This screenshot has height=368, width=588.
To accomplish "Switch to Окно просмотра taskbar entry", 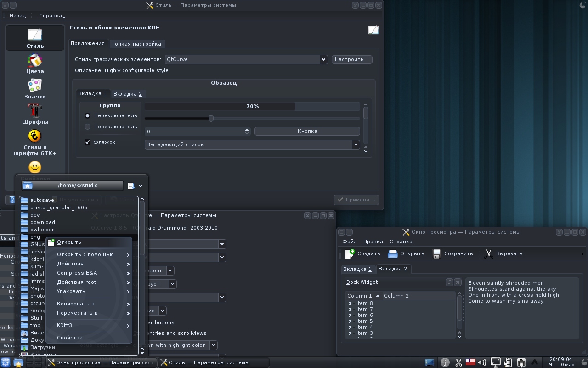I will click(101, 362).
